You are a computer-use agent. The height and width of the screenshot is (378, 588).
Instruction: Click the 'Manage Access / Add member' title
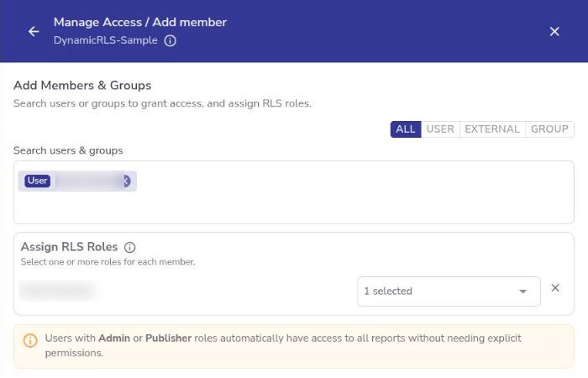140,22
